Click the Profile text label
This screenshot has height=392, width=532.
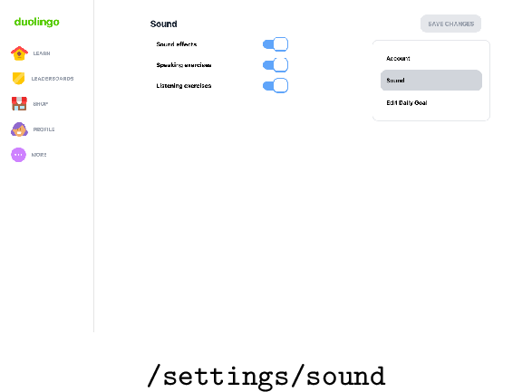pyautogui.click(x=44, y=129)
